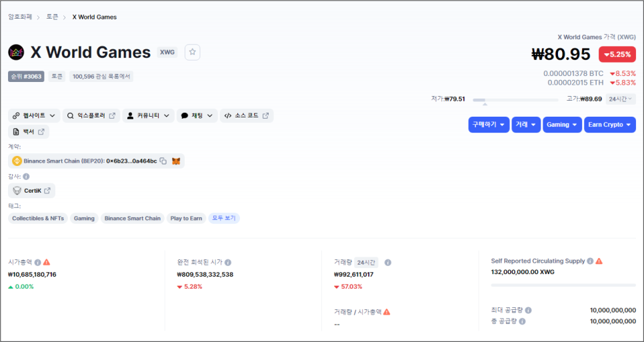Add token to MetaMask fox icon

point(176,161)
